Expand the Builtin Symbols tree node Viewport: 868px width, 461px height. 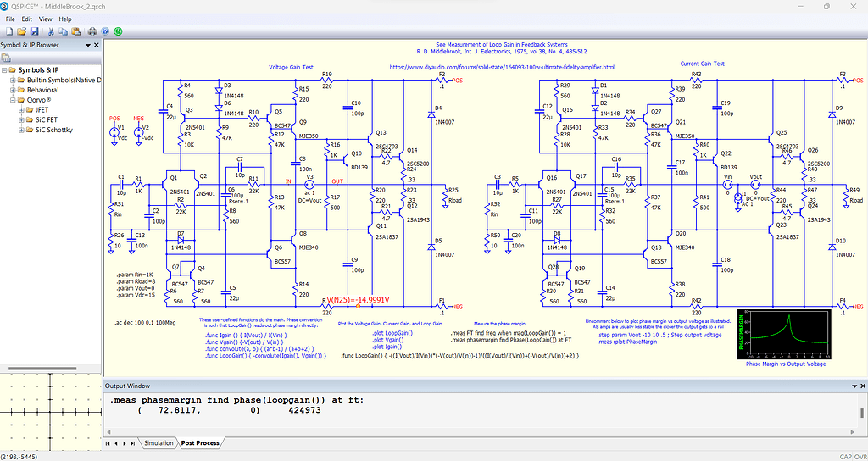(x=14, y=81)
